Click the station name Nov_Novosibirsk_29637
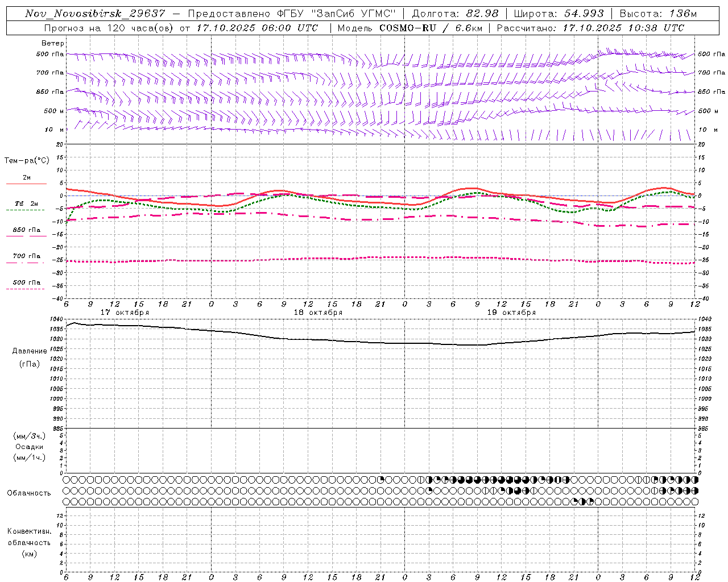728x582 pixels. point(95,14)
